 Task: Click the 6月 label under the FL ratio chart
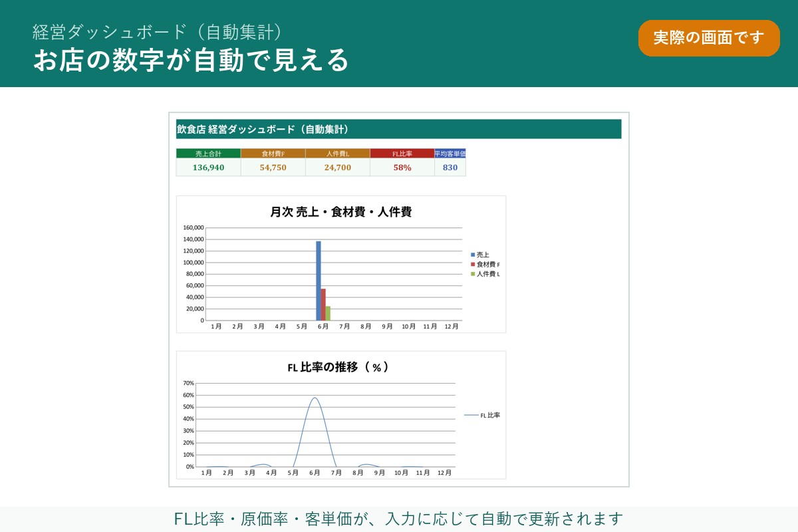(x=315, y=473)
